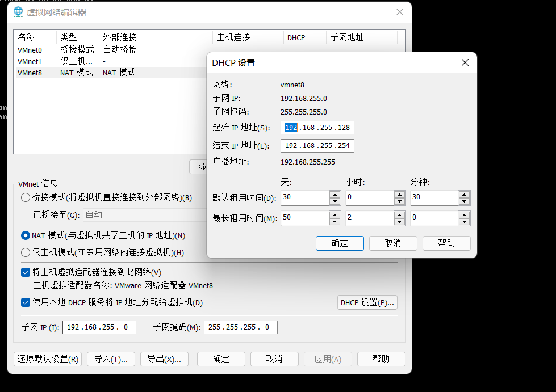This screenshot has height=392, width=556.
Task: Click 帮助 at bottom of network editor
Action: (x=381, y=359)
